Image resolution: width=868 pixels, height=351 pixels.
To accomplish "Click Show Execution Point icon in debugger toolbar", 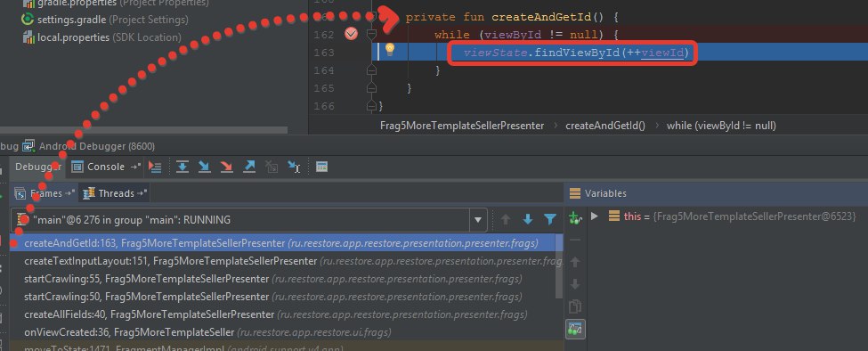I will pyautogui.click(x=156, y=167).
